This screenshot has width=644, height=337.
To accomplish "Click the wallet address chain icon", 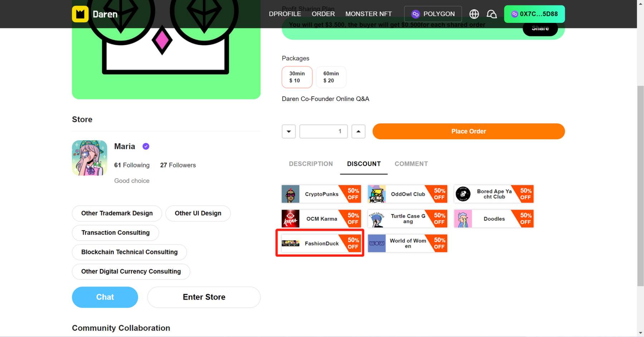I will (514, 14).
